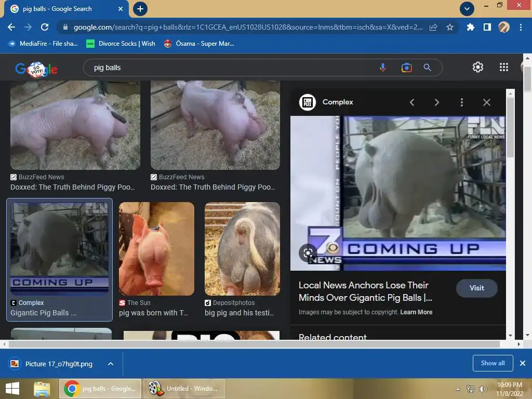This screenshot has height=399, width=532.
Task: Select the Depositphotos pig thumbnail
Action: pos(242,249)
